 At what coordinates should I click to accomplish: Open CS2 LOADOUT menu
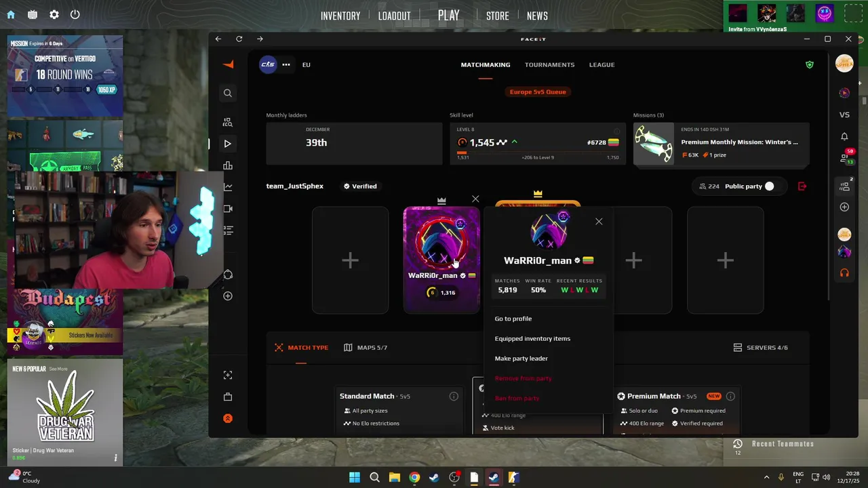(394, 16)
